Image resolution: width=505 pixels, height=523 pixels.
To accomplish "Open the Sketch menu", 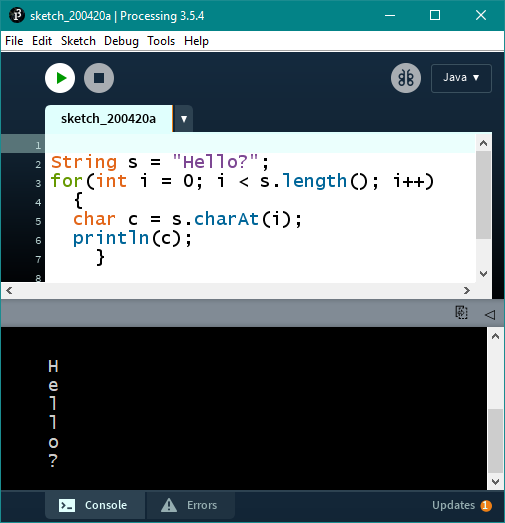I will [x=78, y=41].
